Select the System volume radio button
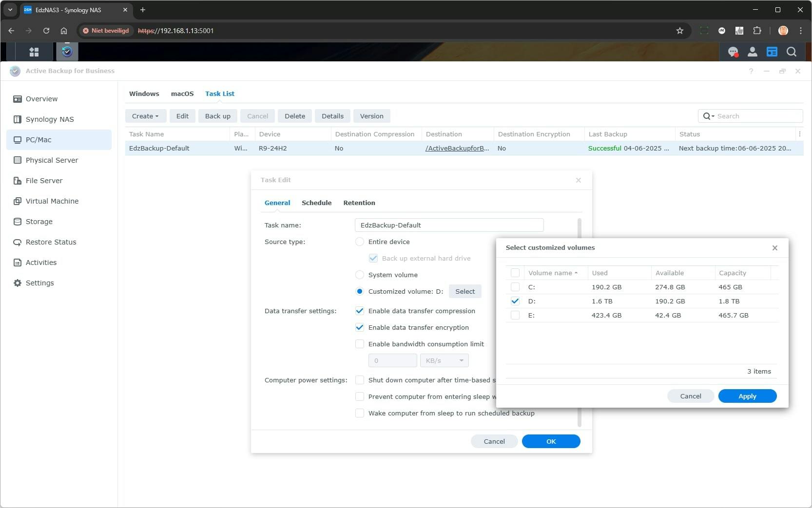812x508 pixels. pyautogui.click(x=360, y=275)
